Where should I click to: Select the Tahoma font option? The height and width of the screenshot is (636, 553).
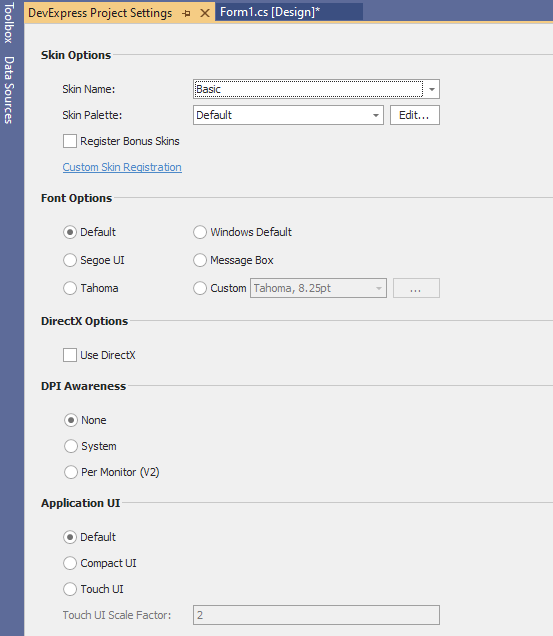[70, 288]
